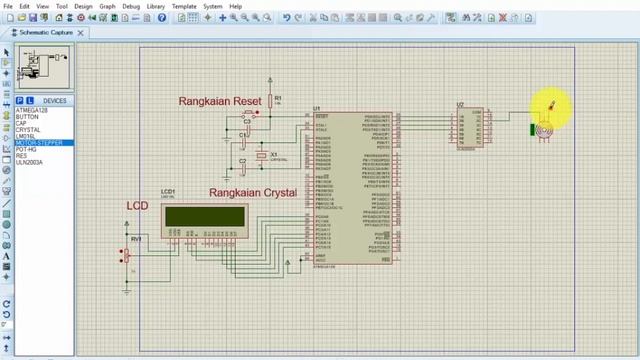Screen dimensions: 640x360
Task: Click the schematic overview thumbnail
Action: [44, 67]
